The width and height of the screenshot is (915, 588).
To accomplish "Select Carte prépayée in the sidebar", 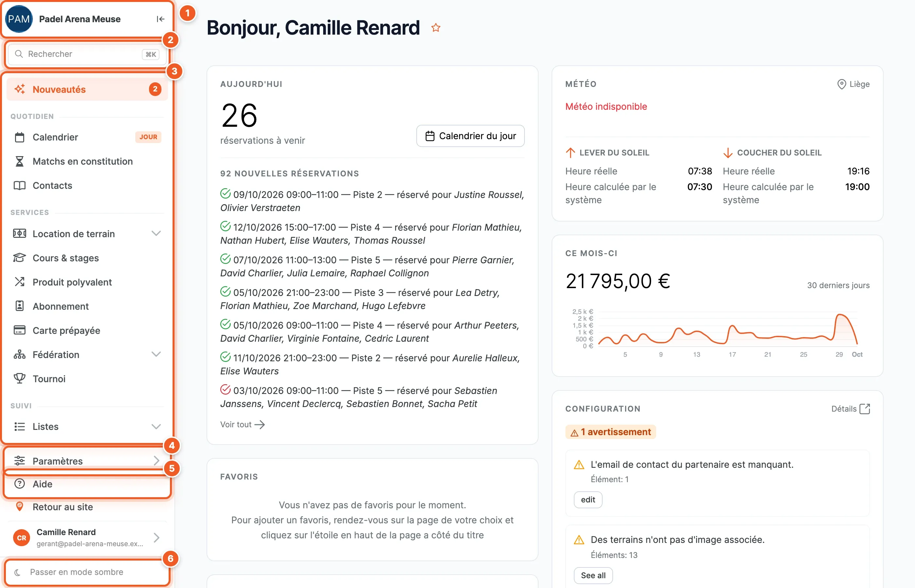I will click(x=87, y=330).
